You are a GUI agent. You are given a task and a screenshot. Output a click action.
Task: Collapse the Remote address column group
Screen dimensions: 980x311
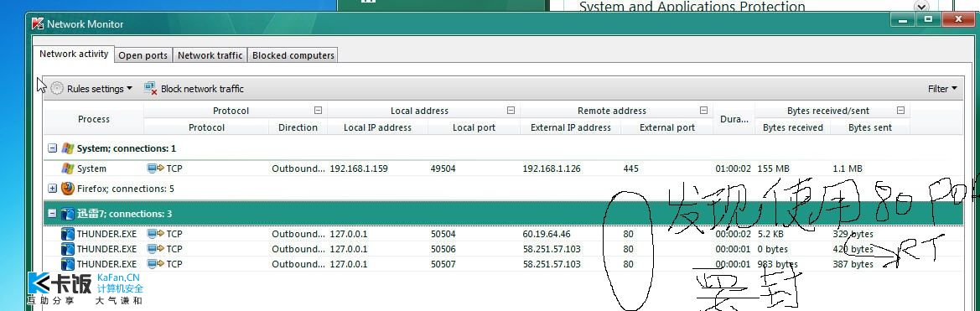703,111
